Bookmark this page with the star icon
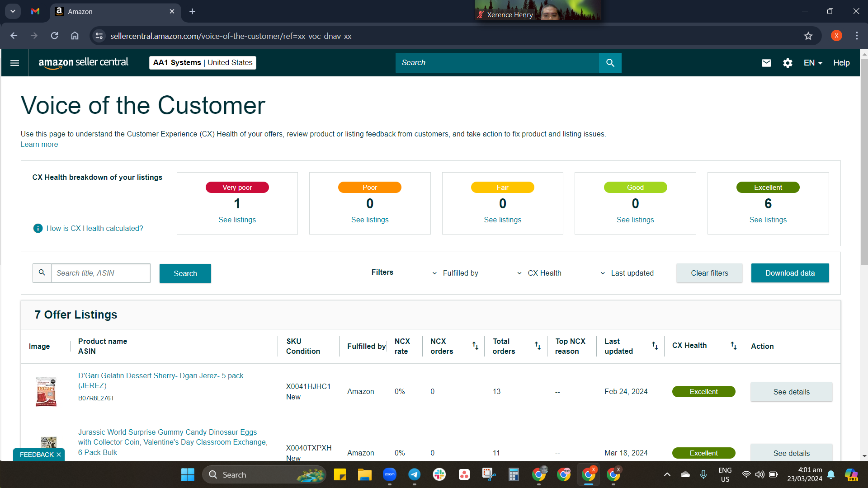Viewport: 868px width, 488px height. pyautogui.click(x=808, y=36)
